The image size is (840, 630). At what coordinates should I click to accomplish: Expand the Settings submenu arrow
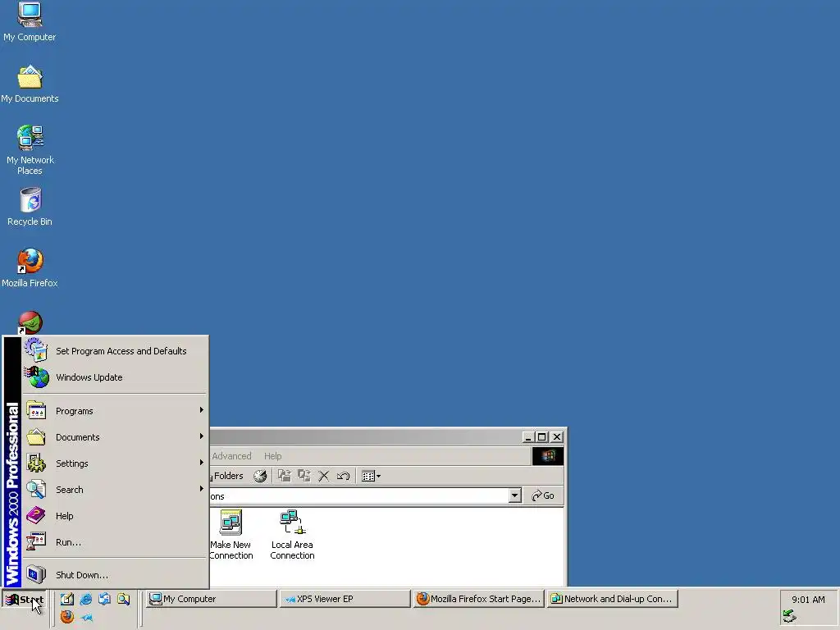pos(202,463)
